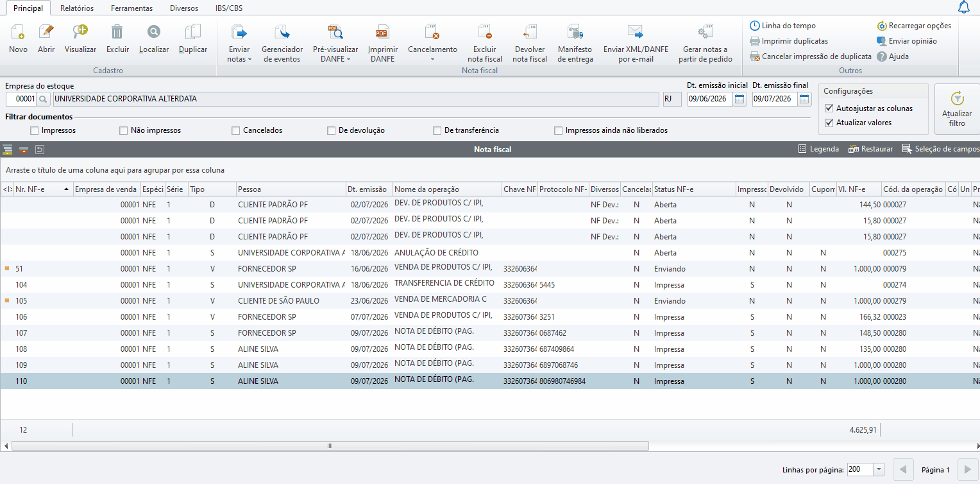Enable the Cancelados filter checkbox

(x=236, y=130)
